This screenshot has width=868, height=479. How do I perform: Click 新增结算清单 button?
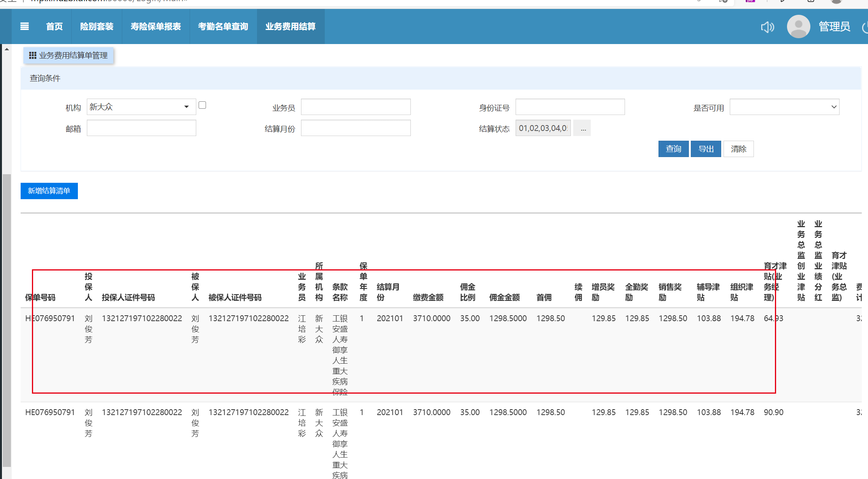coord(49,191)
